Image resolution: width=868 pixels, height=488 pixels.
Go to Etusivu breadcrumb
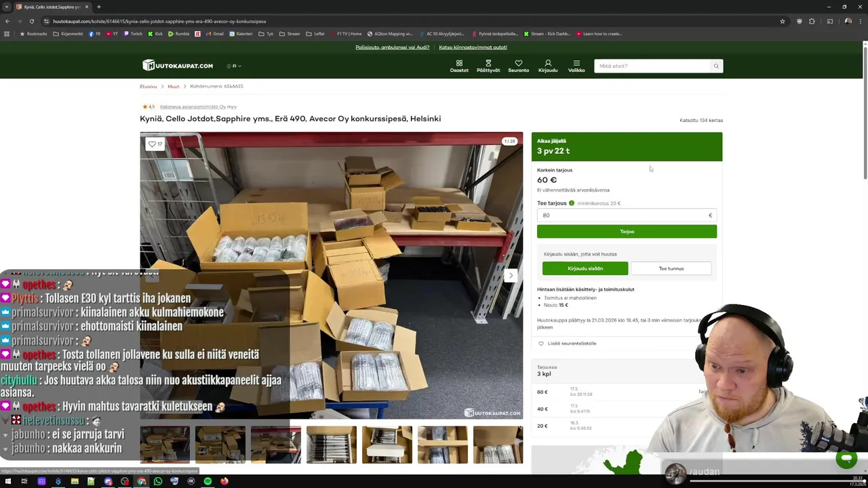point(148,86)
